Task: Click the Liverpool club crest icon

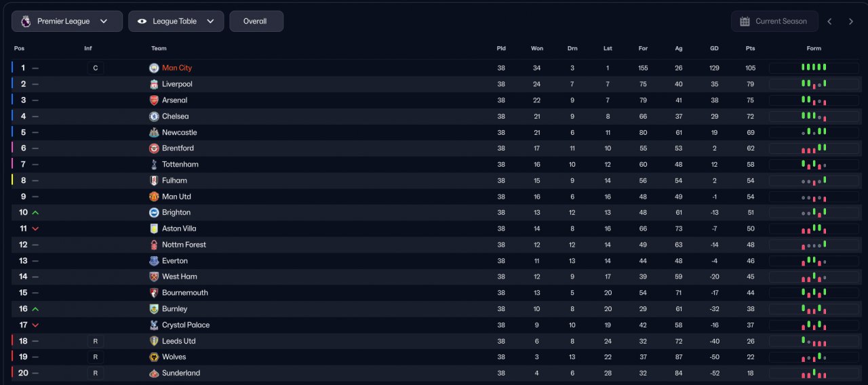Action: (x=154, y=84)
